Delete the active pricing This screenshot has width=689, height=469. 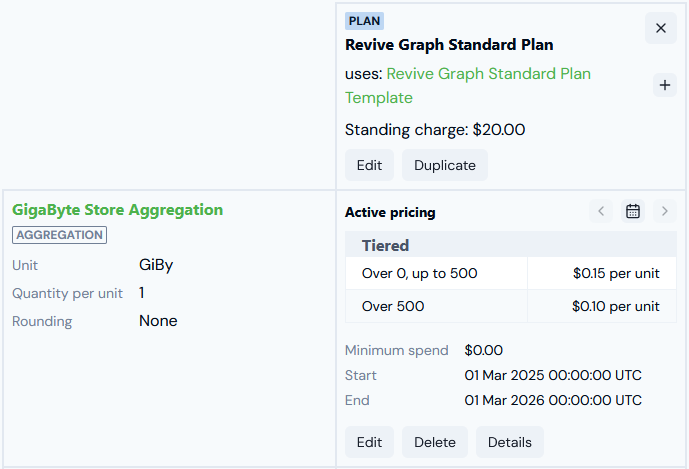(435, 442)
